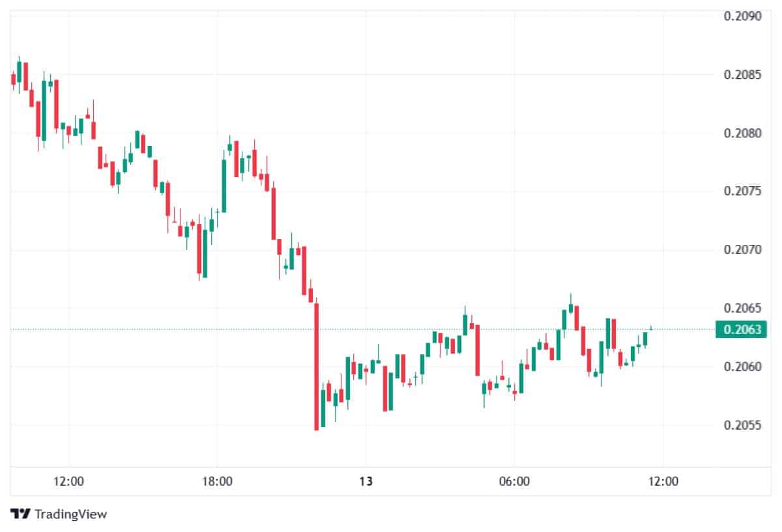Select the 0.2070 price axis label
782x532 pixels.
coord(742,250)
